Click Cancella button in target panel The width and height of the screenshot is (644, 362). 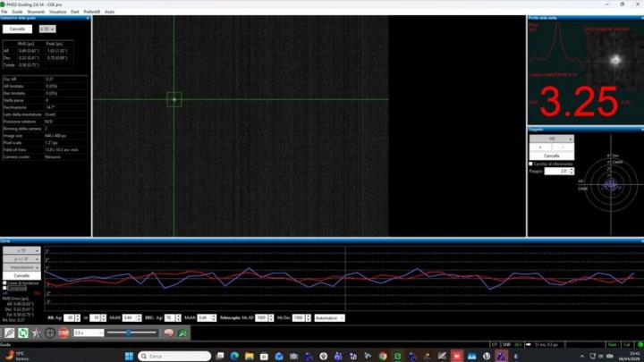pyautogui.click(x=552, y=156)
